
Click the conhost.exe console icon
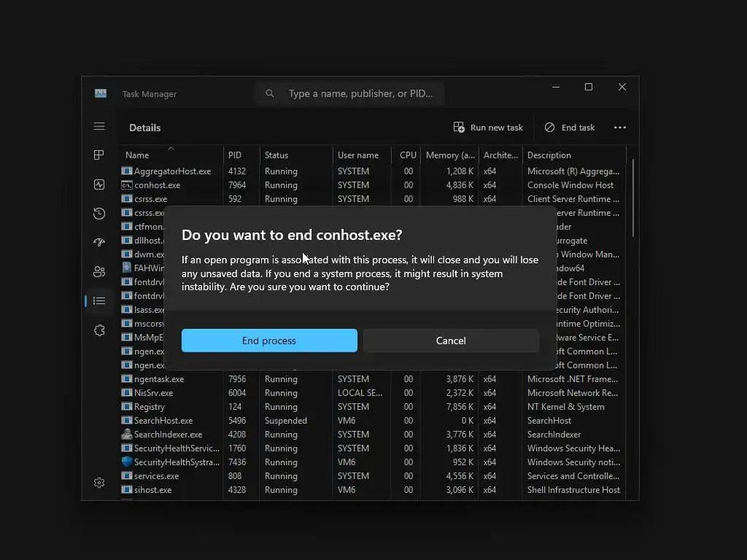126,184
